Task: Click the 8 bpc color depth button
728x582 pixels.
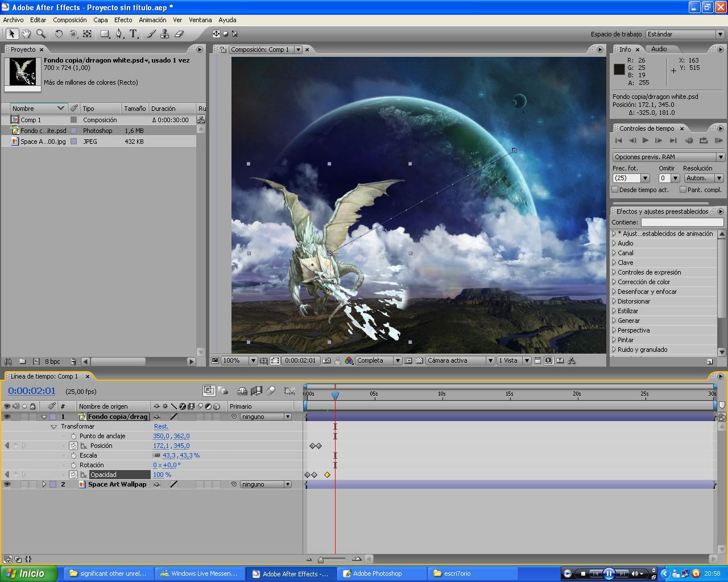Action: [52, 361]
